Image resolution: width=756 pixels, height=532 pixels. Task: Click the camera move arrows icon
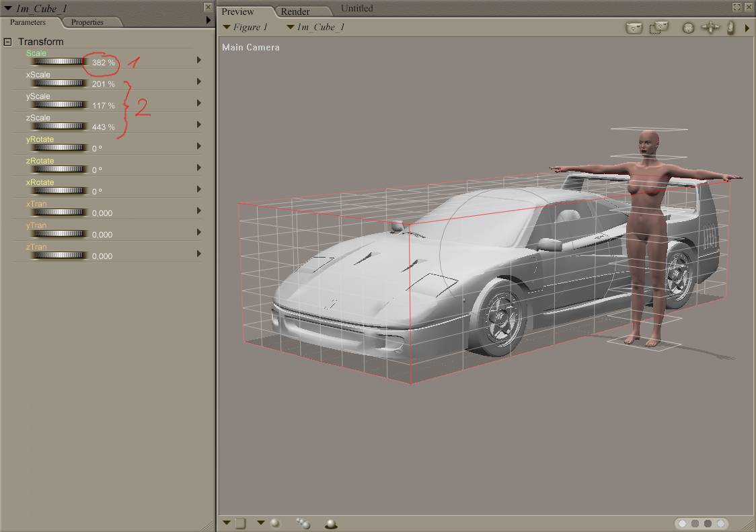[x=710, y=28]
